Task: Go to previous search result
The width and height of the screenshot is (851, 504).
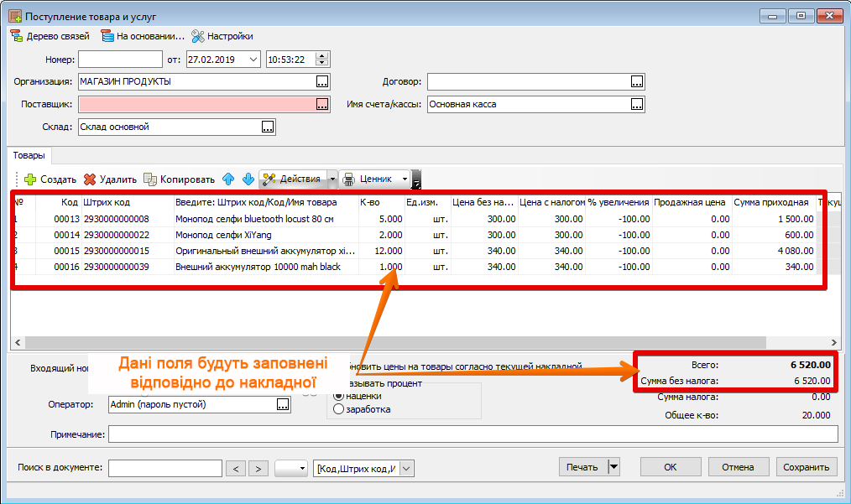Action: (236, 468)
